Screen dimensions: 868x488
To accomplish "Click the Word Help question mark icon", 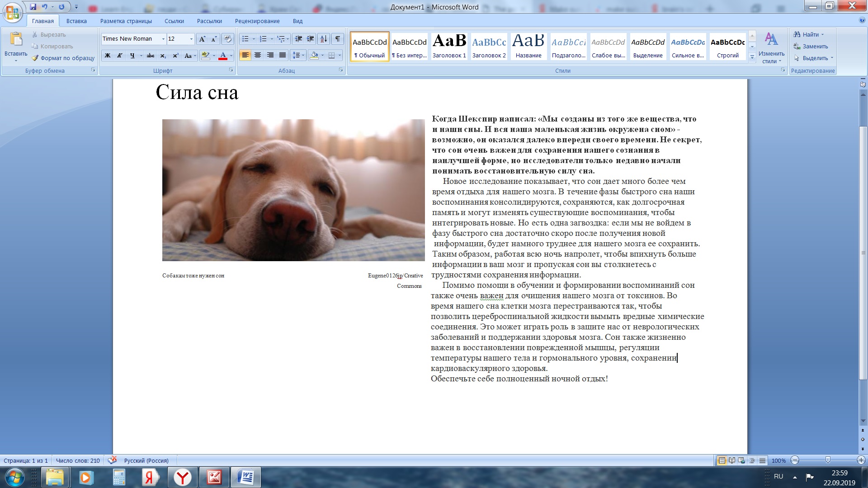I will 862,20.
